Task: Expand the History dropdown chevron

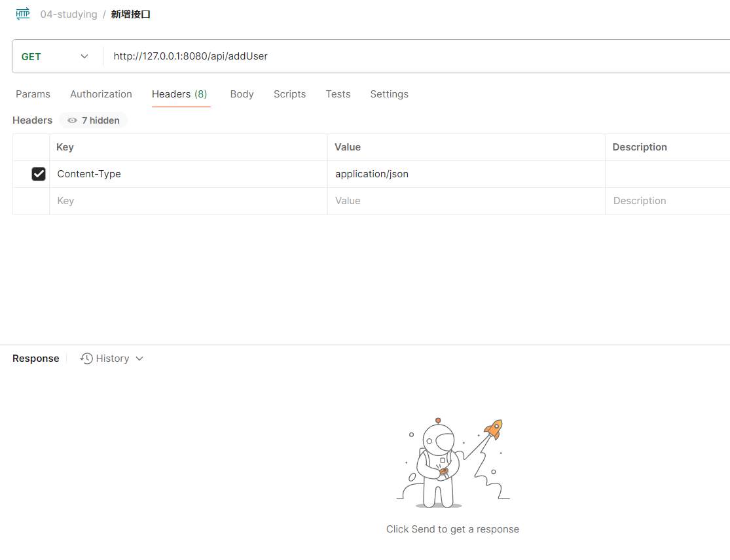Action: pyautogui.click(x=139, y=359)
